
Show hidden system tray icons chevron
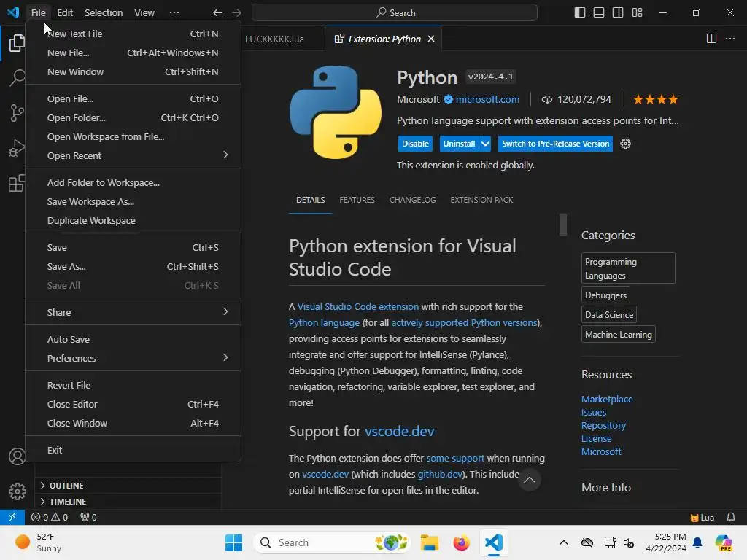tap(564, 542)
